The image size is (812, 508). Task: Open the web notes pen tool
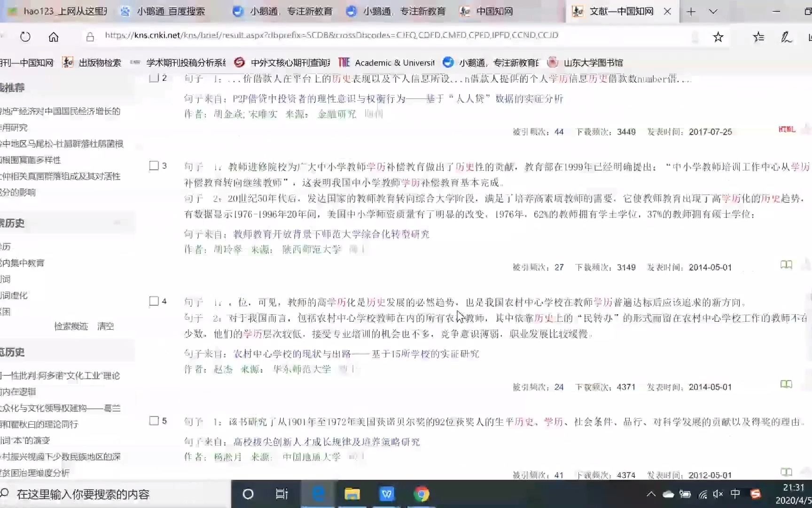[786, 37]
